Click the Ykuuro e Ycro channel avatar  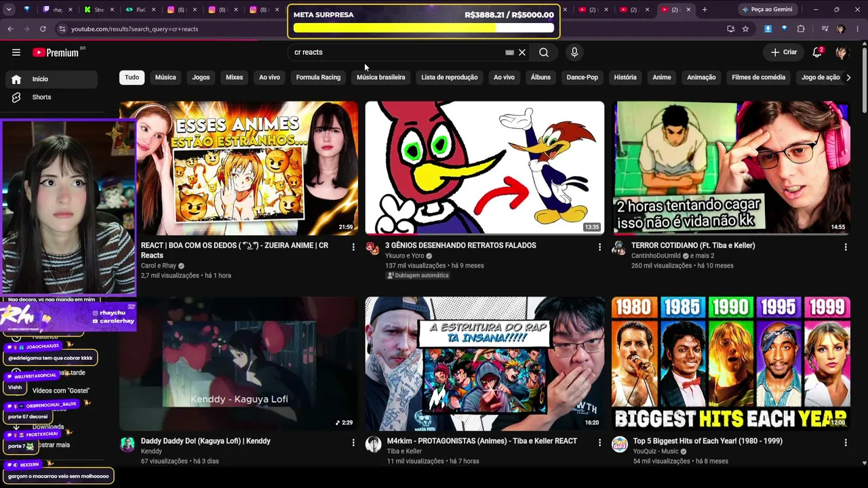373,248
